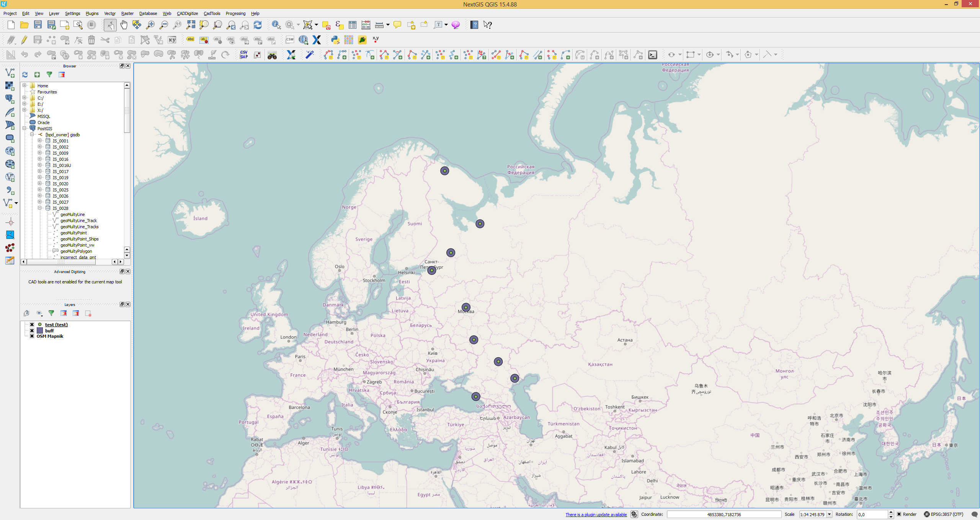
Task: Click EPSG:3857 (OTF) CRS button
Action: 944,514
